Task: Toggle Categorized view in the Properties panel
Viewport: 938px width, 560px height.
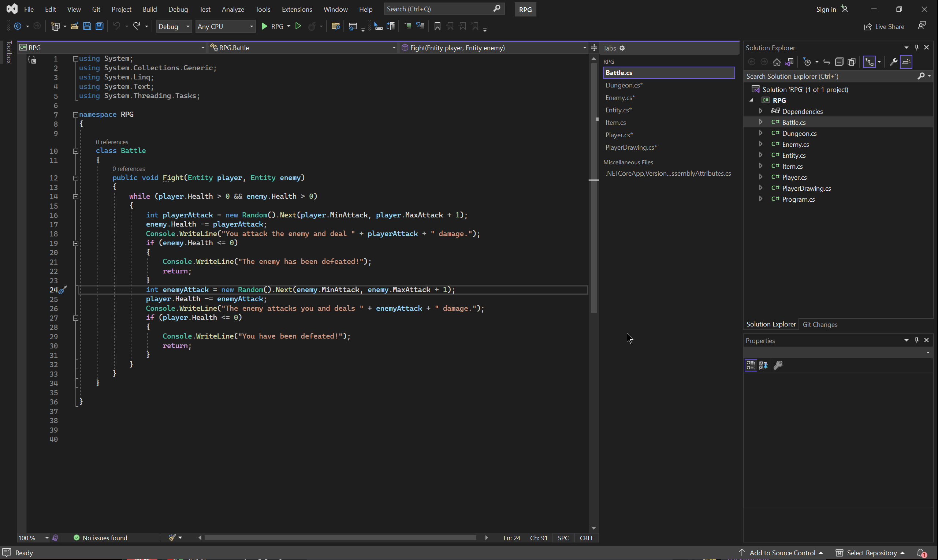Action: (x=751, y=365)
